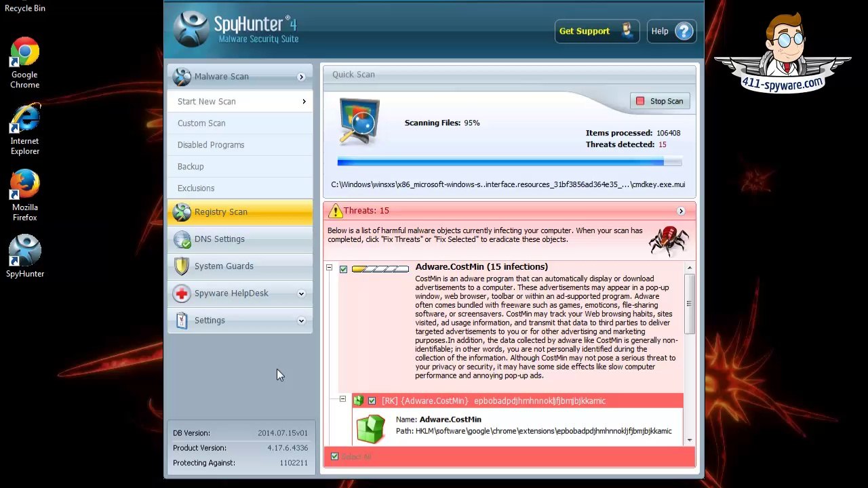Image resolution: width=868 pixels, height=488 pixels.
Task: Open DNS Settings
Action: (x=240, y=239)
